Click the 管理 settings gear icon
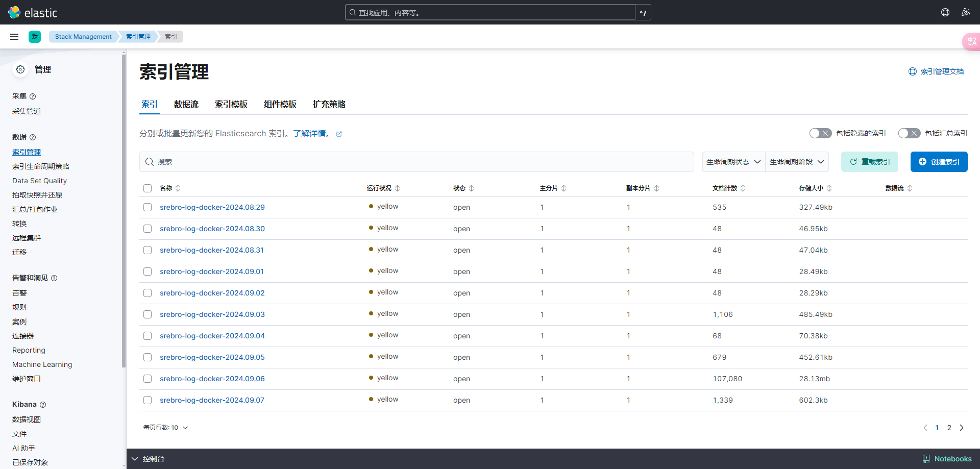This screenshot has height=469, width=980. pyautogui.click(x=20, y=69)
